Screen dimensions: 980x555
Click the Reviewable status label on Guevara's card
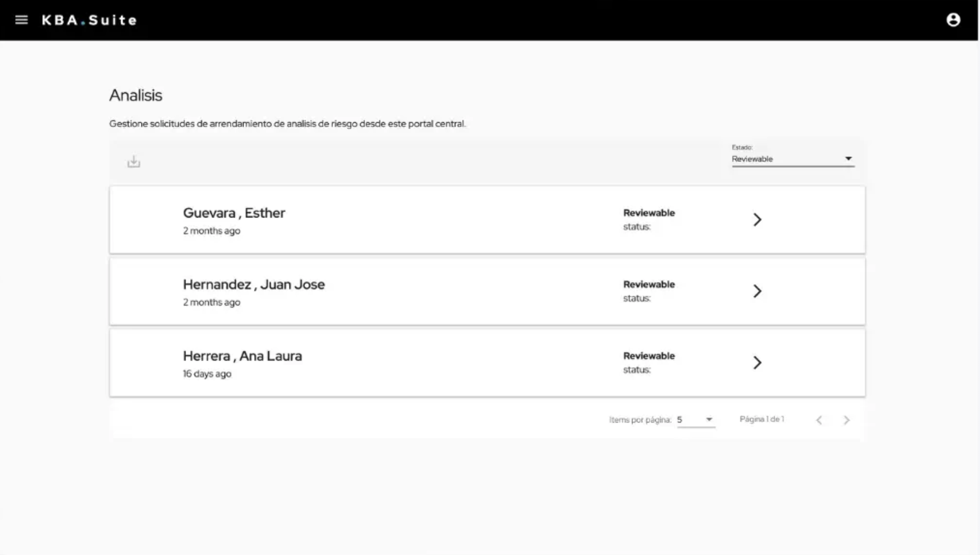click(x=649, y=213)
